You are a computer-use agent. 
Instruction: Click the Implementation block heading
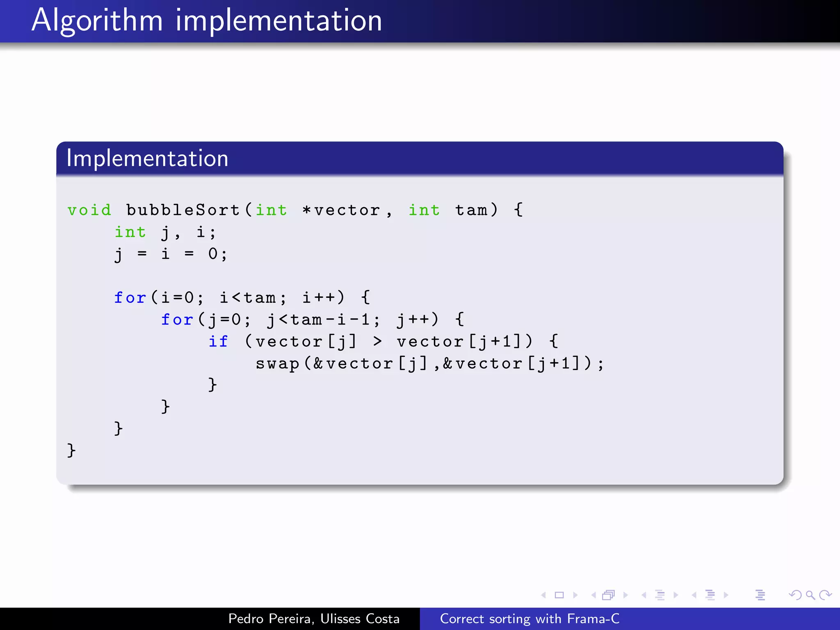[147, 158]
